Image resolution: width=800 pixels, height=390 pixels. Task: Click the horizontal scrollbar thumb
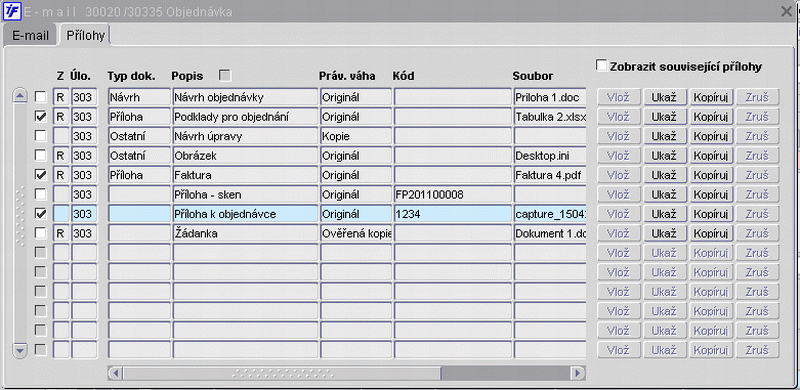point(282,373)
